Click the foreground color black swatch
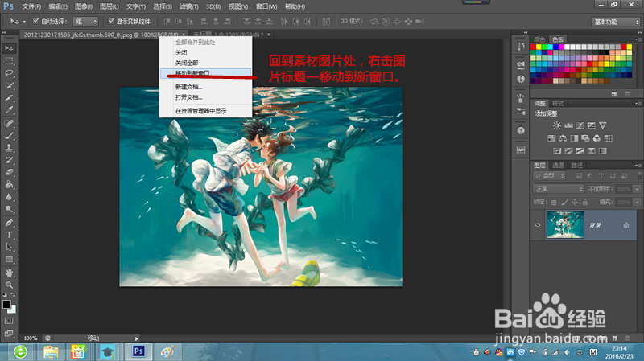644x361 pixels. pos(6,305)
